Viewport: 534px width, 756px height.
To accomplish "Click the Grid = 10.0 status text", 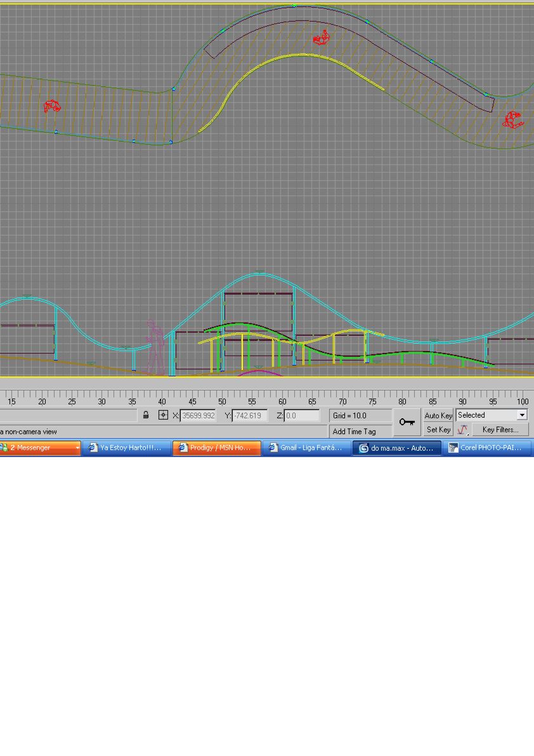I will pos(349,416).
